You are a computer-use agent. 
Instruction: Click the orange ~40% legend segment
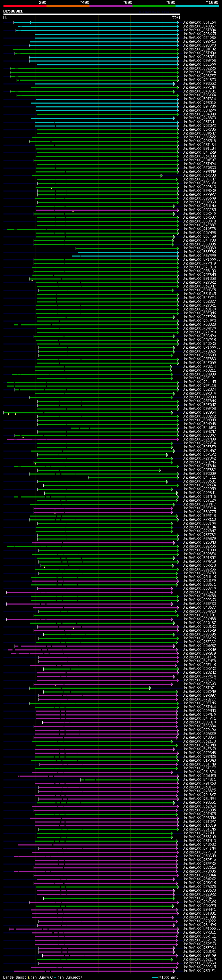tap(68, 6)
